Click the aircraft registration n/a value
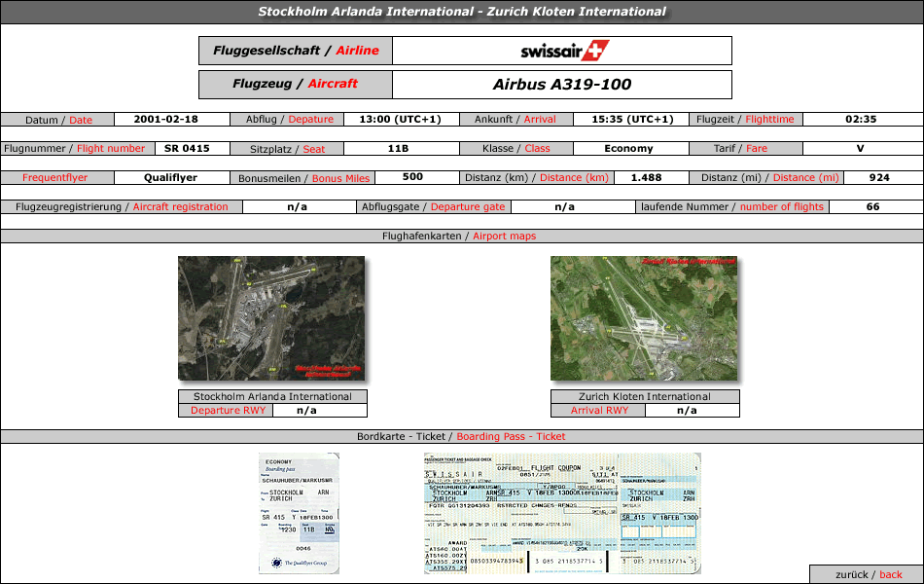This screenshot has width=924, height=584. [x=297, y=207]
